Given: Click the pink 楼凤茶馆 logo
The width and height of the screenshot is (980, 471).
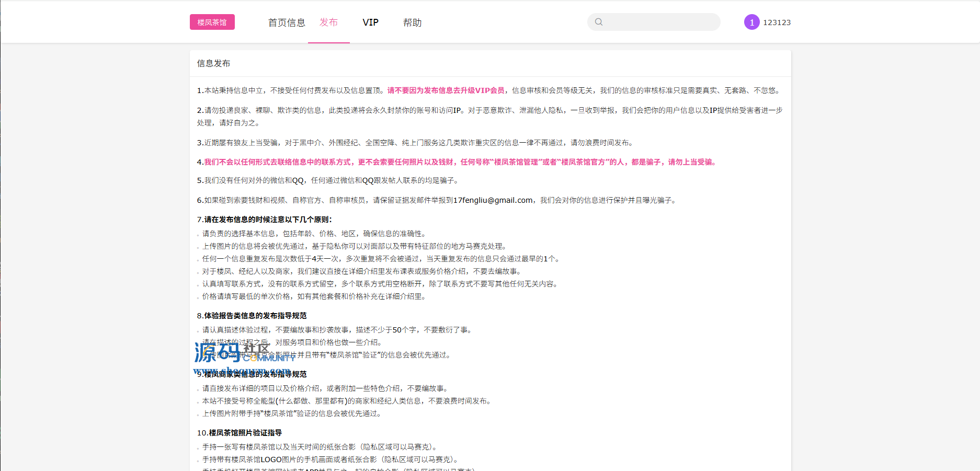Looking at the screenshot, I should point(212,22).
